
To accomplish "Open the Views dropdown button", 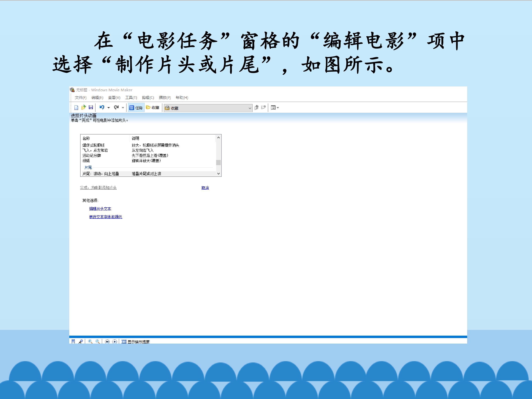I will pyautogui.click(x=275, y=108).
